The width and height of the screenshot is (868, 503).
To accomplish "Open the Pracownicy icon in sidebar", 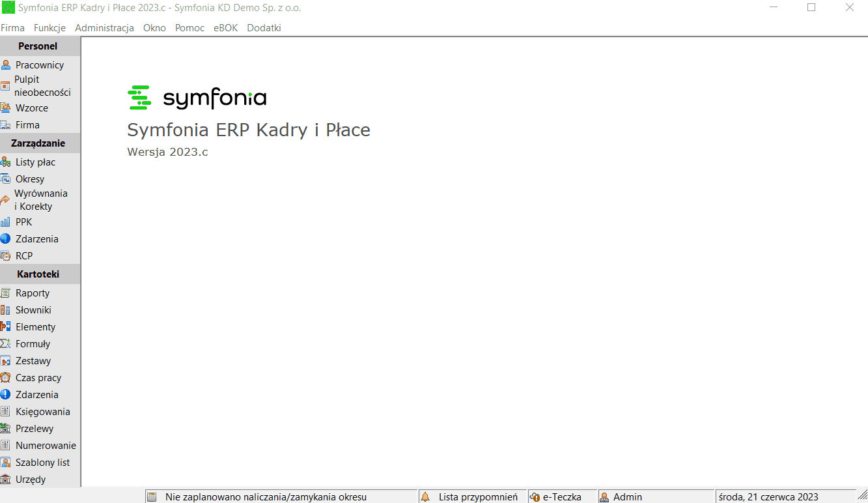I will pyautogui.click(x=6, y=65).
